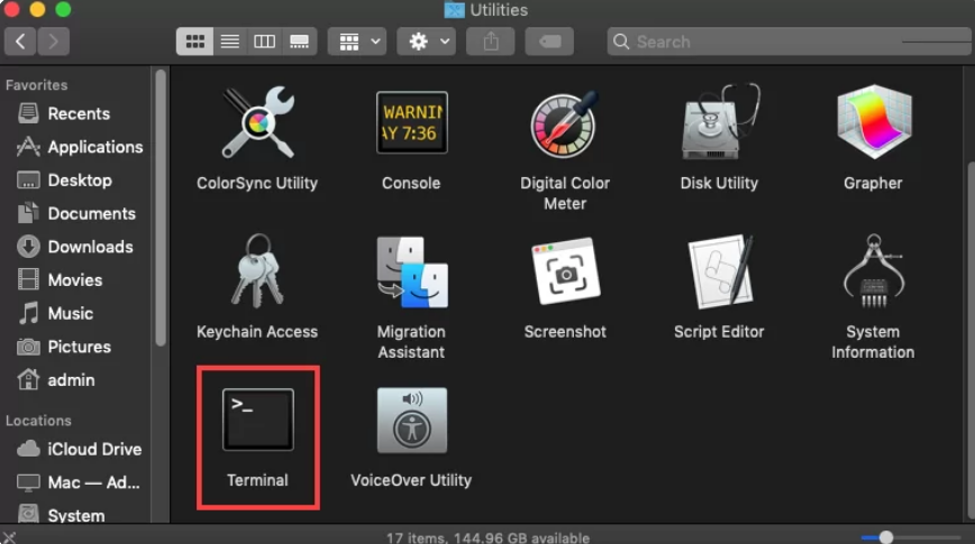
Task: Open Disk Utility app icon
Action: coord(720,122)
